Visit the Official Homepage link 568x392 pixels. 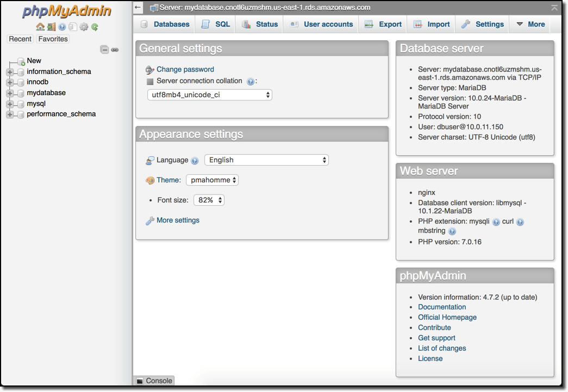[447, 317]
